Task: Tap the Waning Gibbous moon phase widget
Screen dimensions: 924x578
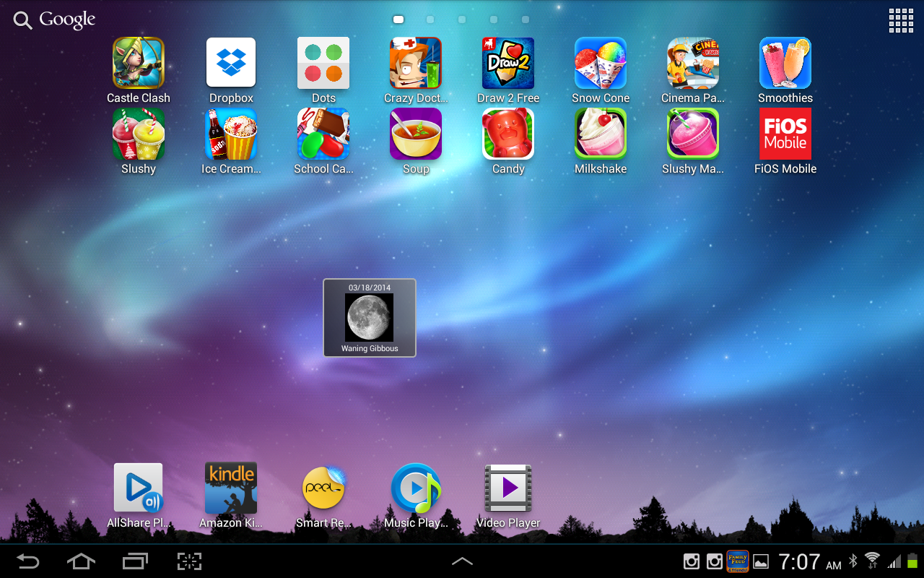Action: tap(370, 318)
